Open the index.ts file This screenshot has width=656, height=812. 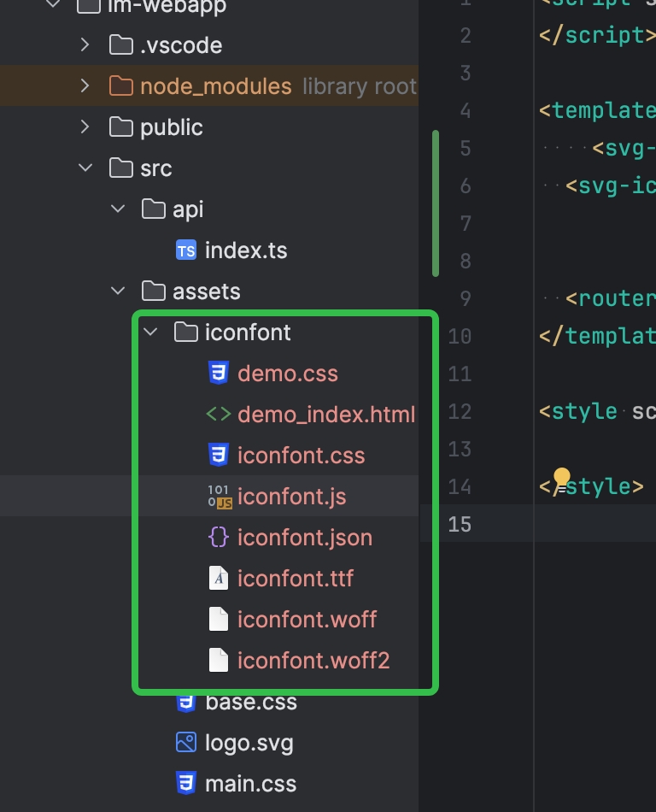coord(246,250)
